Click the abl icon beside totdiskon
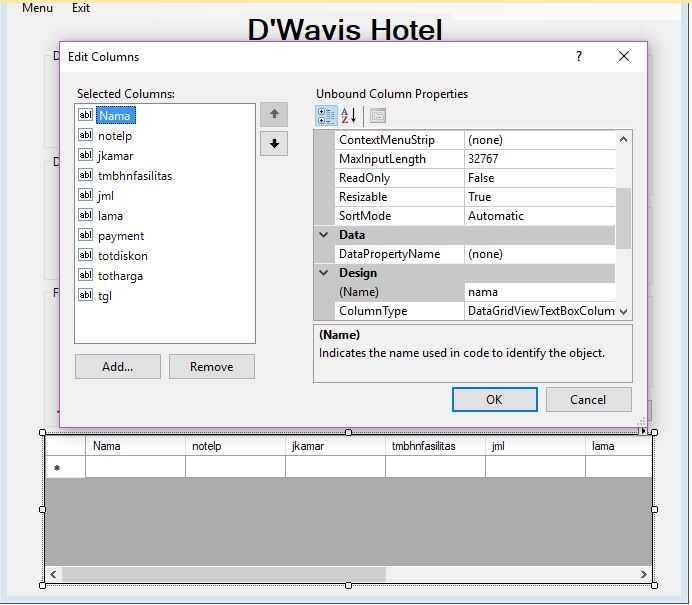Viewport: 692px width, 605px height. point(85,255)
